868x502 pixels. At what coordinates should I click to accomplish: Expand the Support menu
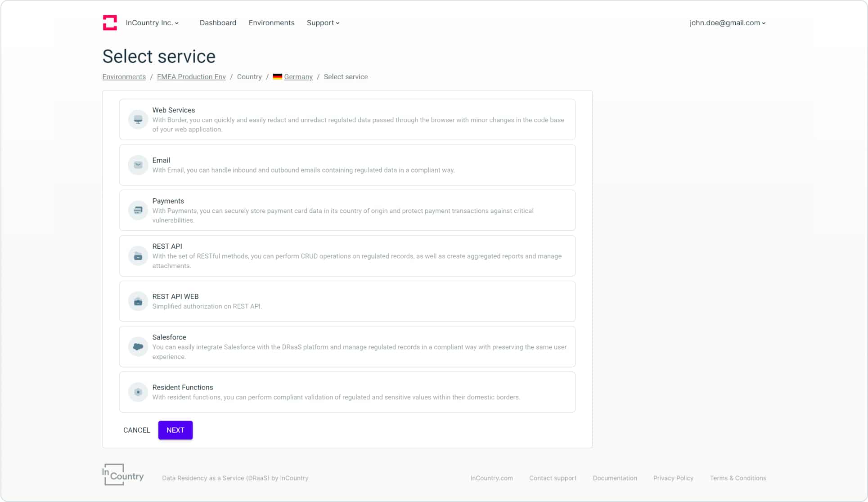click(x=323, y=22)
